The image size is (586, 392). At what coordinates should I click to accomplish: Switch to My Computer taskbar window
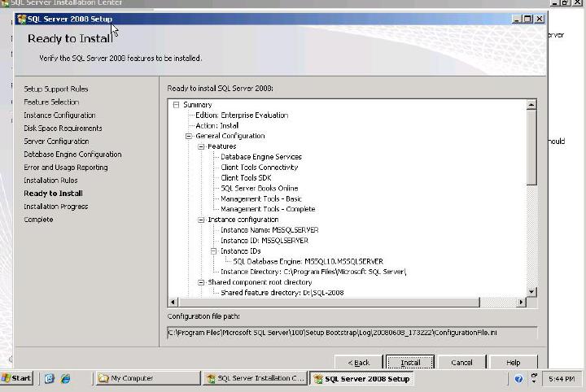148,378
